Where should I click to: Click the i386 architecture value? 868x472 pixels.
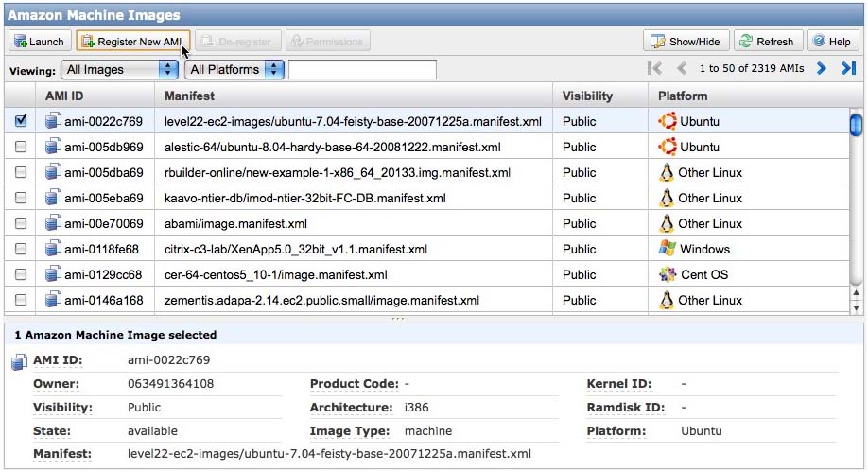416,407
